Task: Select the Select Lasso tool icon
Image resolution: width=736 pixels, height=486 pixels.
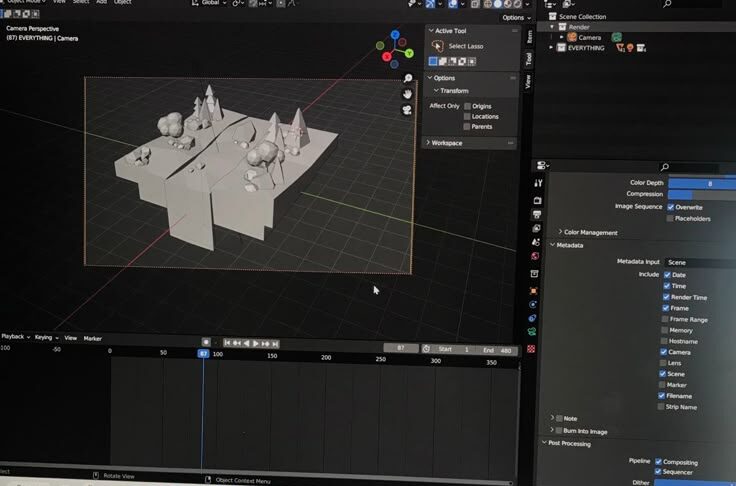Action: (x=437, y=46)
